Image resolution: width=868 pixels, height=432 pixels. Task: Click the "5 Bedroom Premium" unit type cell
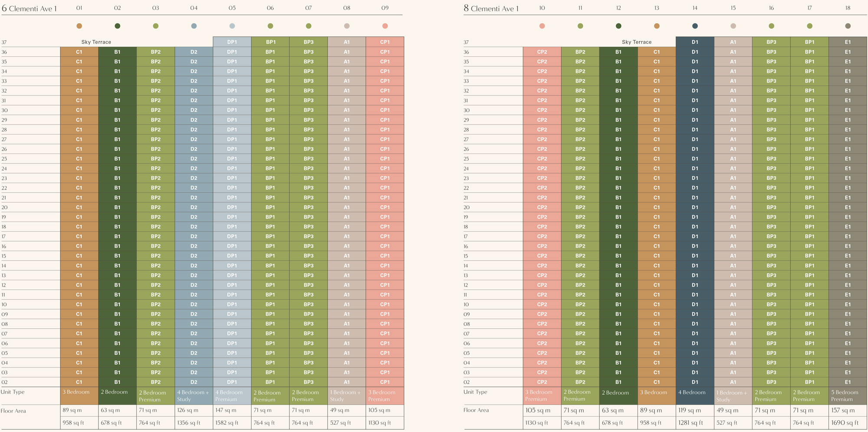pos(848,396)
